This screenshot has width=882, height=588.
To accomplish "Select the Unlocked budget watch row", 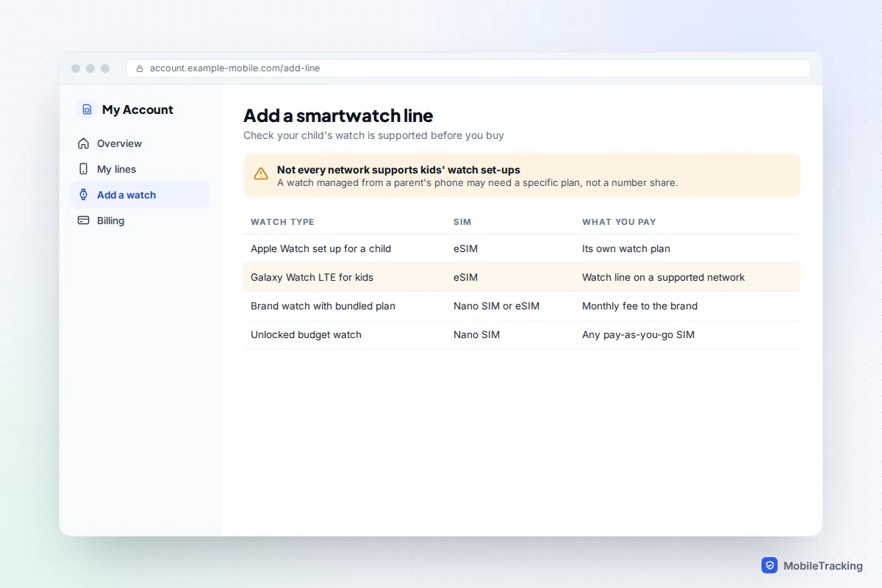I will (521, 334).
